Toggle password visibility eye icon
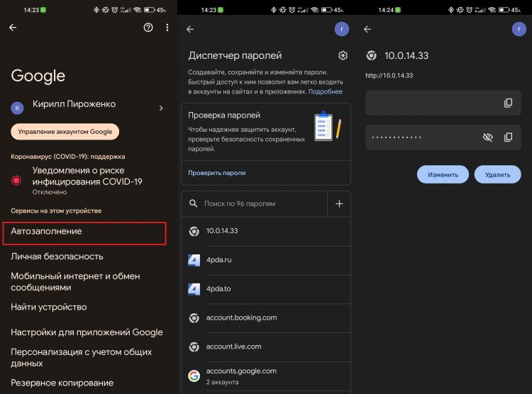532x394 pixels. [x=487, y=137]
